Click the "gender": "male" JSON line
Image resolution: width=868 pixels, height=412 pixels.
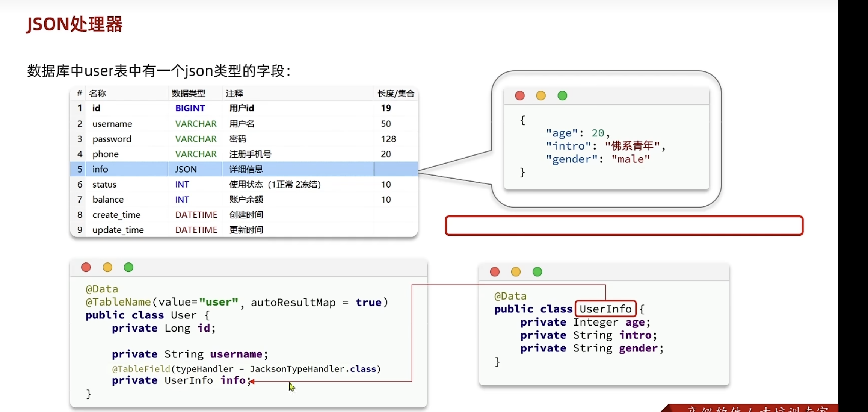click(598, 159)
